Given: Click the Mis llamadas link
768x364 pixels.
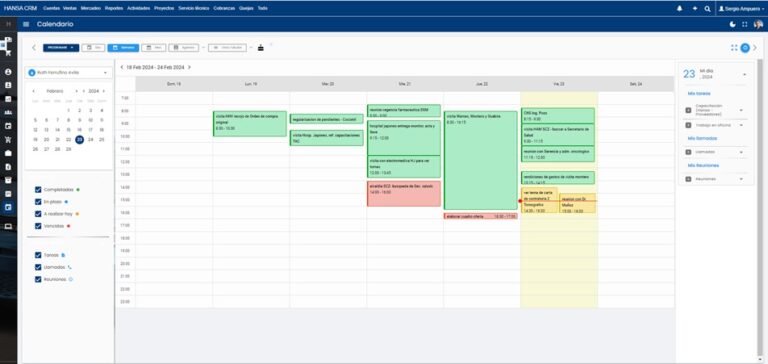Looking at the screenshot, I should (x=701, y=139).
